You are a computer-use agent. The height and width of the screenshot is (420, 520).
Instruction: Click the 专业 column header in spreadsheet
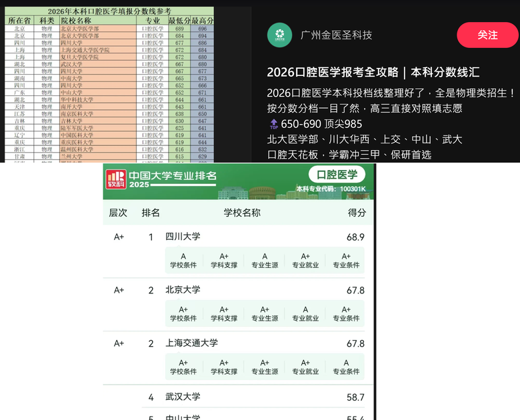point(153,21)
